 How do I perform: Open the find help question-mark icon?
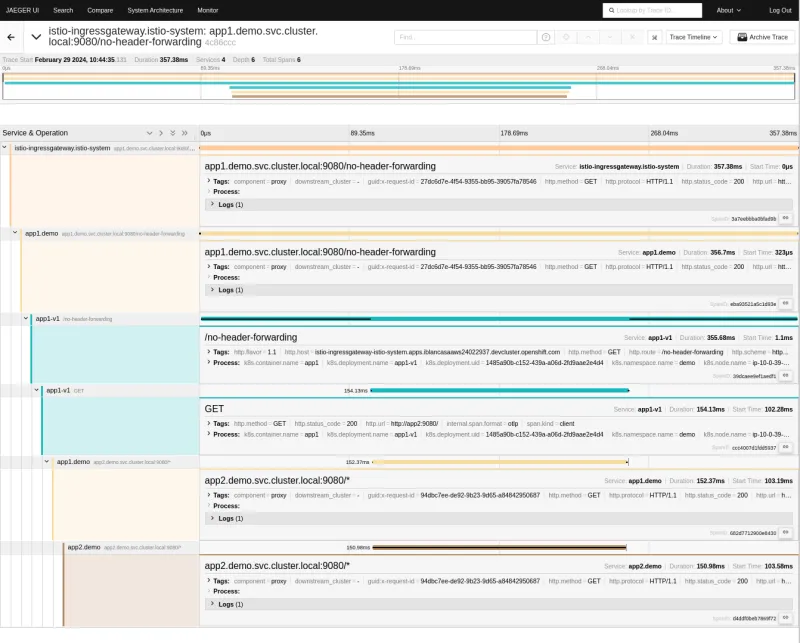point(547,37)
